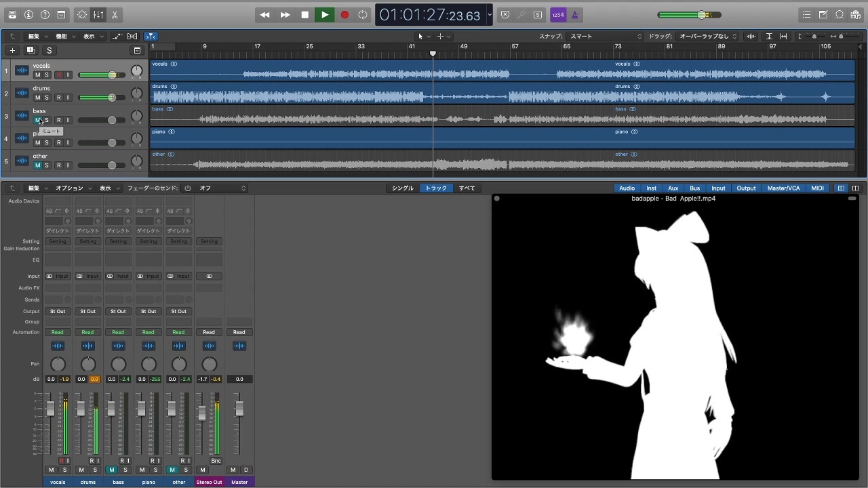The width and height of the screenshot is (868, 488).
Task: Open the Library panel icon
Action: pos(12,15)
